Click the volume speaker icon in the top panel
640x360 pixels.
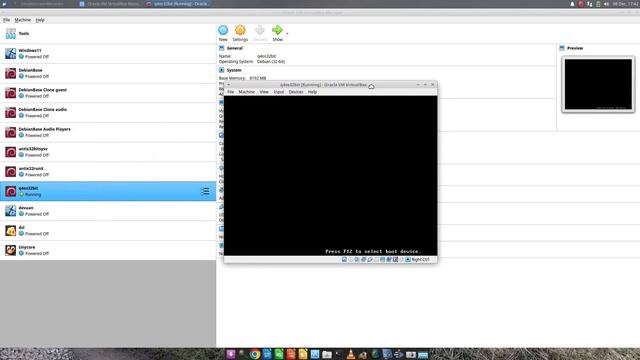coord(607,4)
